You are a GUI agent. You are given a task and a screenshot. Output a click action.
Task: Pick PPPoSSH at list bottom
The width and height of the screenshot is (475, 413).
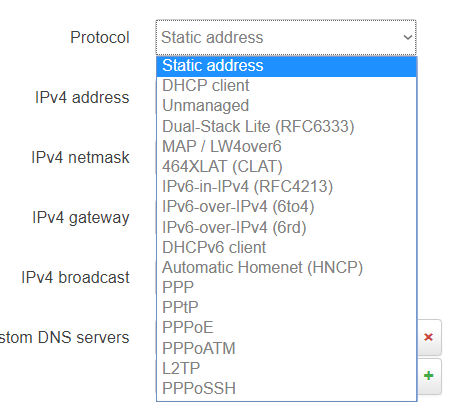[x=286, y=389]
